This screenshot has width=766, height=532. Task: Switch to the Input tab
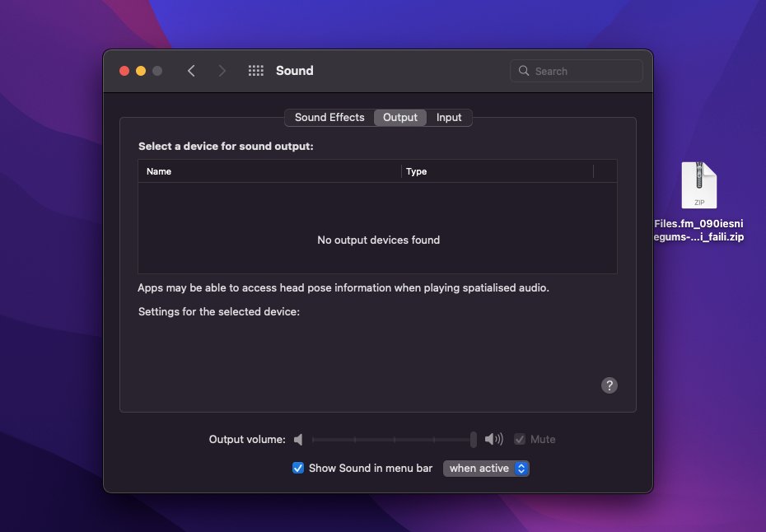coord(448,117)
